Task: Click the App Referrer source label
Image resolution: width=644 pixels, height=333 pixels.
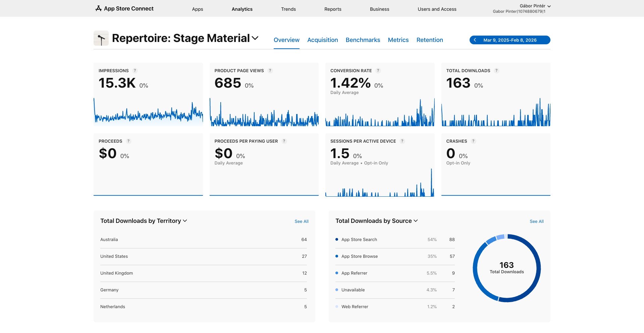Action: (354, 273)
